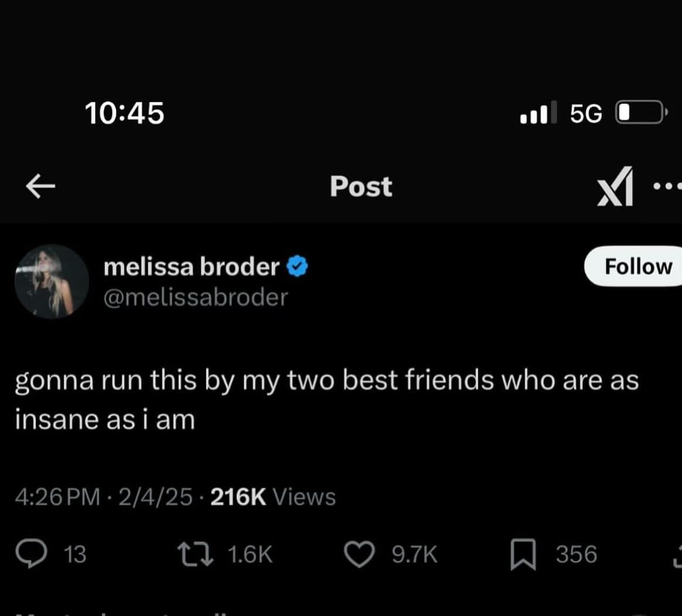Bookmark the post with bookmark icon
Viewport: 682px width, 616px height.
(523, 554)
